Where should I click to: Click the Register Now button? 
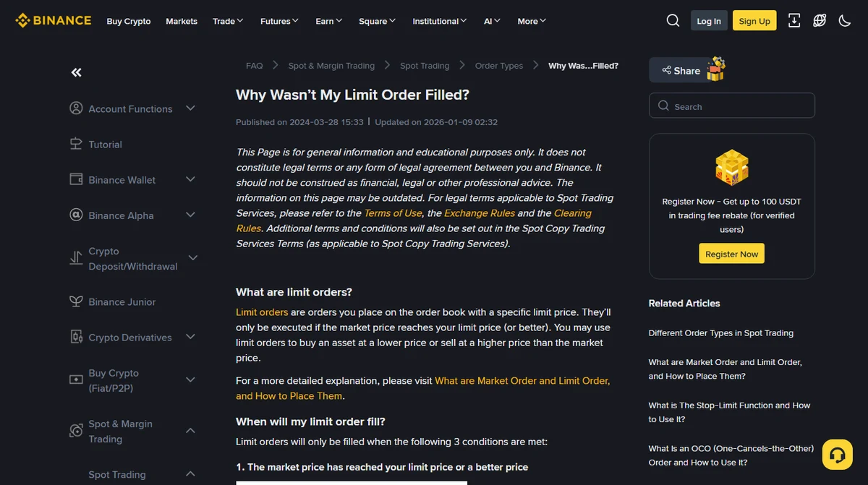[731, 254]
